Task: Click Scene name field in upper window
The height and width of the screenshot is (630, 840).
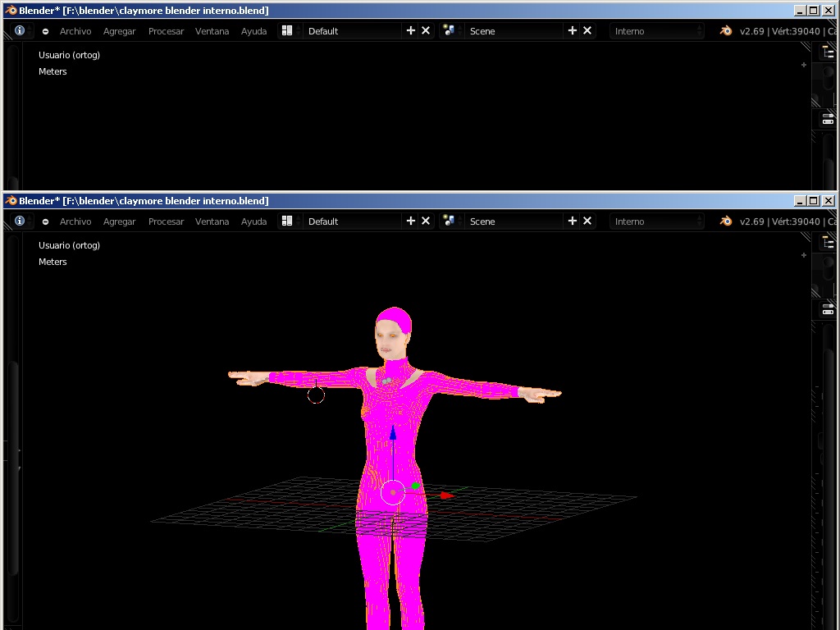Action: pyautogui.click(x=514, y=31)
